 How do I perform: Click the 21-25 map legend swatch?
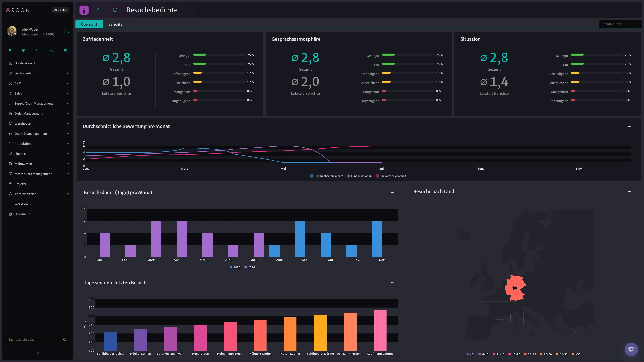526,354
